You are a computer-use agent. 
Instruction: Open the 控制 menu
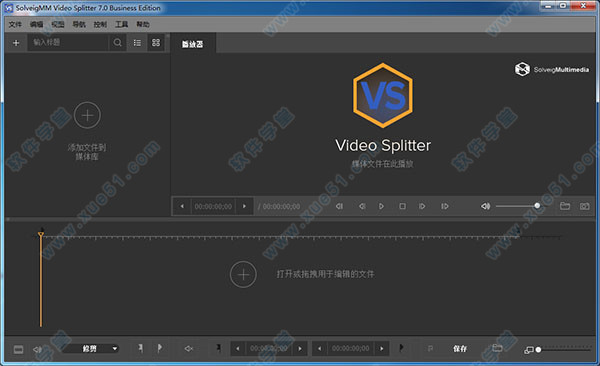click(100, 25)
